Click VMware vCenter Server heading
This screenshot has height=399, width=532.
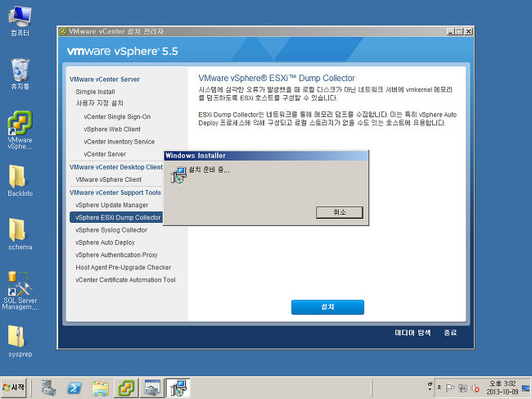pos(105,79)
